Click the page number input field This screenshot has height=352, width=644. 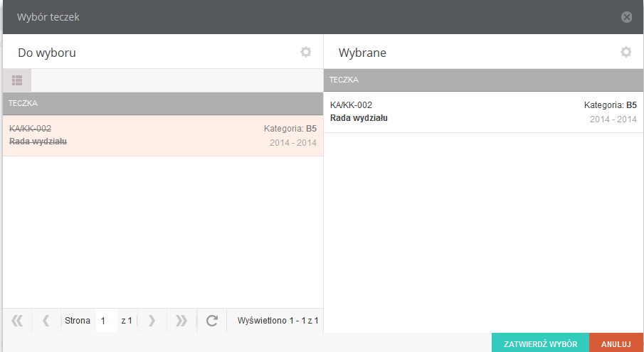click(107, 321)
